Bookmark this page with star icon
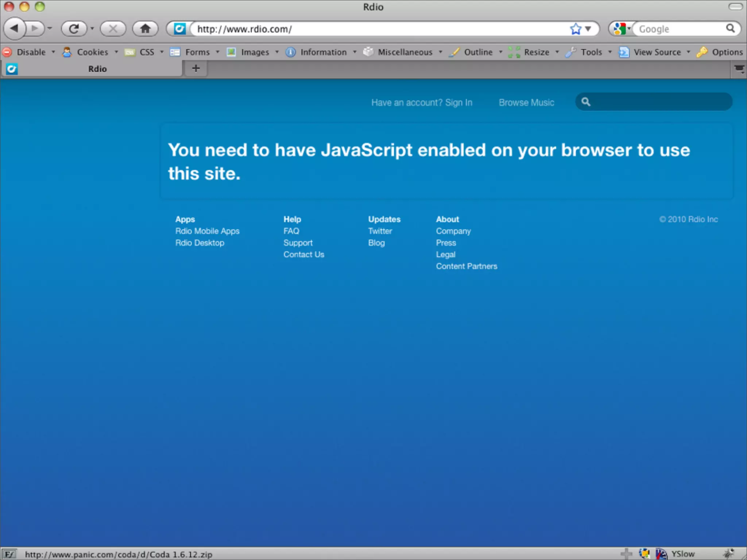Image resolution: width=747 pixels, height=560 pixels. 576,29
